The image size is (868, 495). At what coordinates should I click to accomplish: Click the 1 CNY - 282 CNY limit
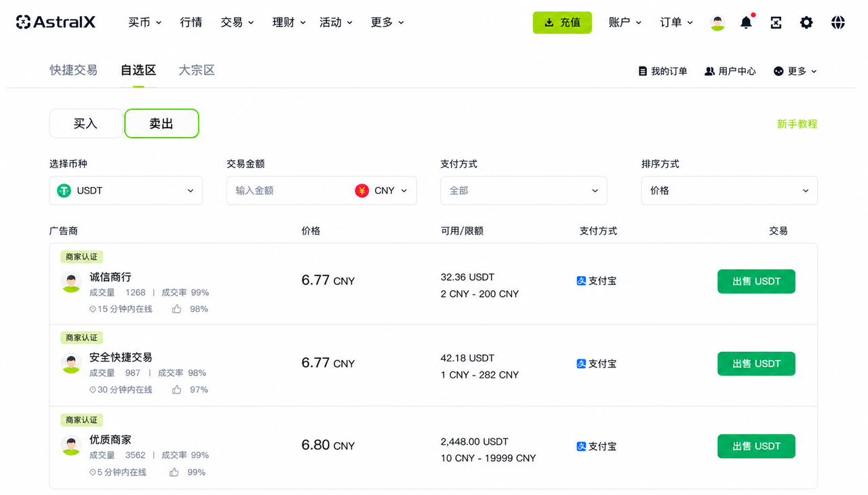[479, 374]
